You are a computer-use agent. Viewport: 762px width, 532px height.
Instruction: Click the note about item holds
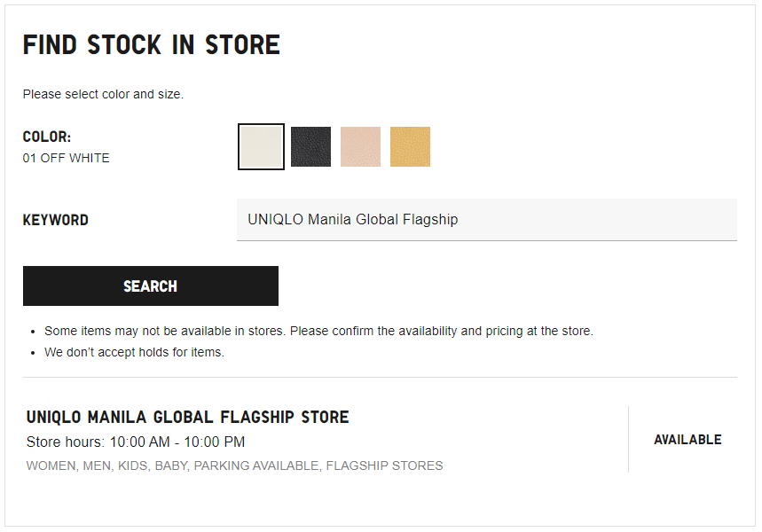pos(134,353)
